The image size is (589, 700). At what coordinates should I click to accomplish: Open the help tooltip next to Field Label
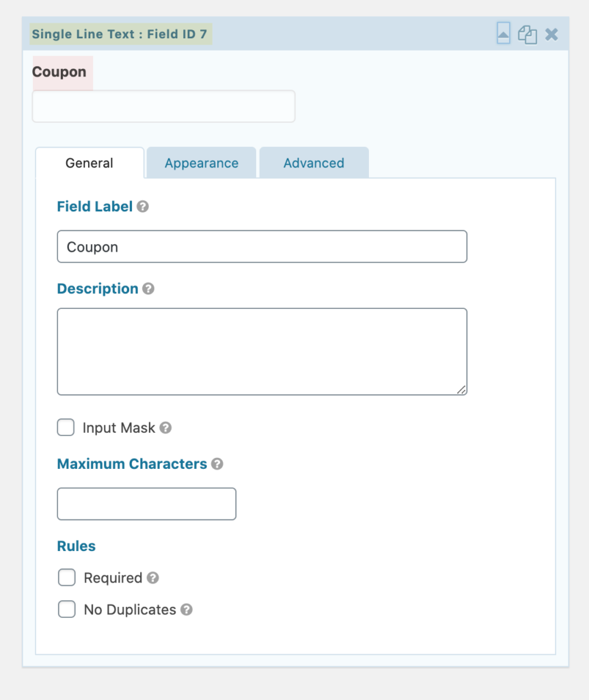[x=143, y=206]
